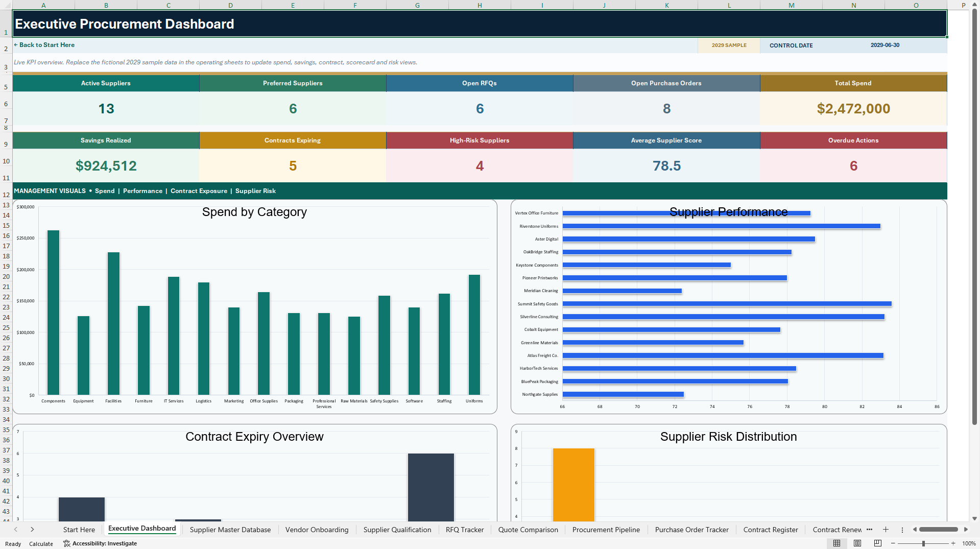980x549 pixels.
Task: Click the Summit Safety Goods performance bar
Action: click(727, 304)
